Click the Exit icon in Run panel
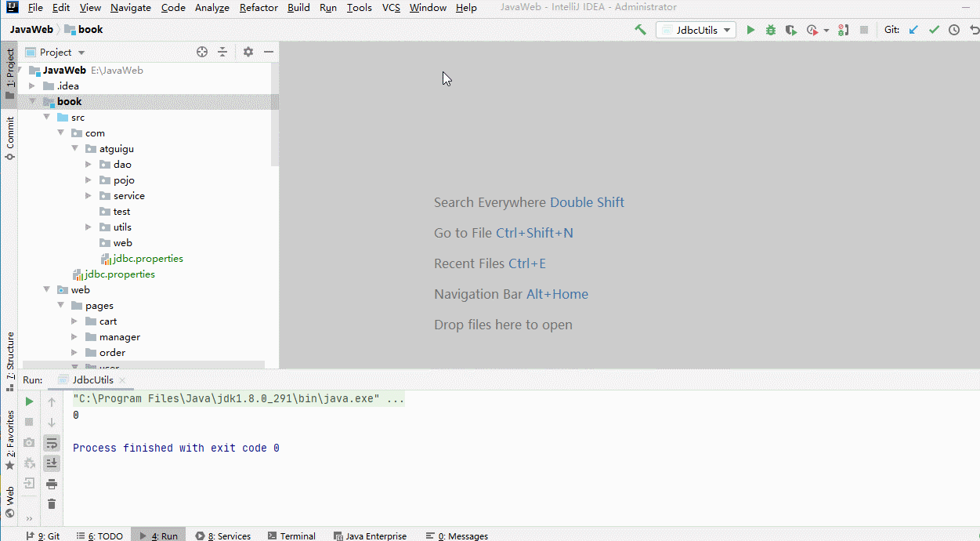This screenshot has height=541, width=980. pyautogui.click(x=29, y=484)
